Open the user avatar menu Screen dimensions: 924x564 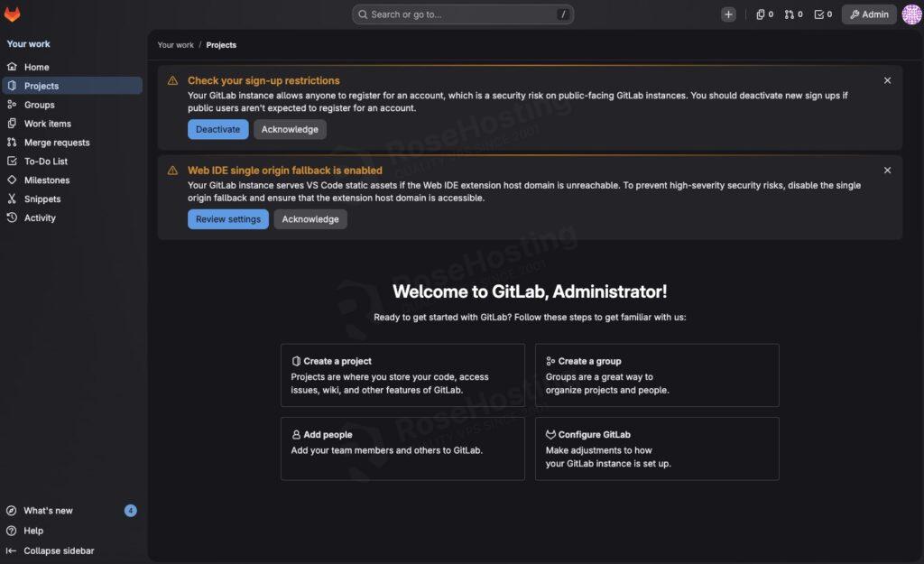point(911,14)
